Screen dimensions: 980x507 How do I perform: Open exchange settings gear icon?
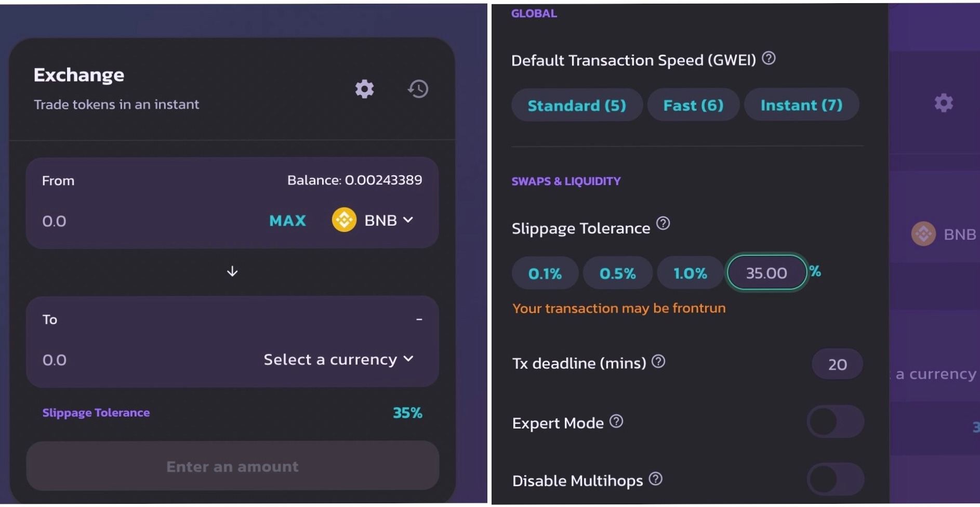[364, 89]
